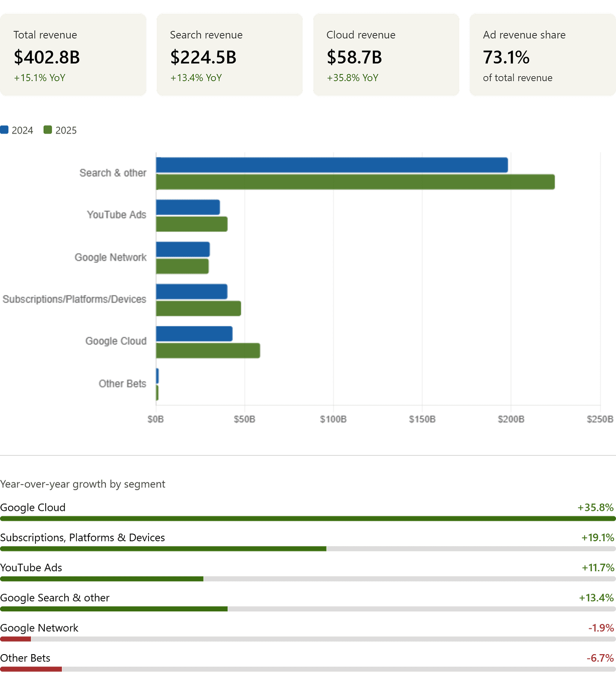Click the 2024 YouTube Ads bar
The image size is (616, 685).
coord(188,207)
